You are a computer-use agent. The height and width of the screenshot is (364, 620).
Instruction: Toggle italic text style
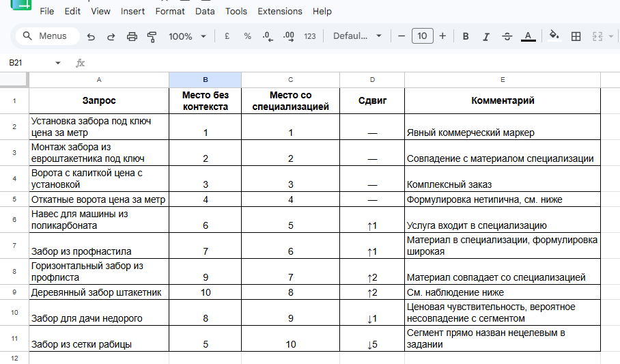(x=486, y=36)
